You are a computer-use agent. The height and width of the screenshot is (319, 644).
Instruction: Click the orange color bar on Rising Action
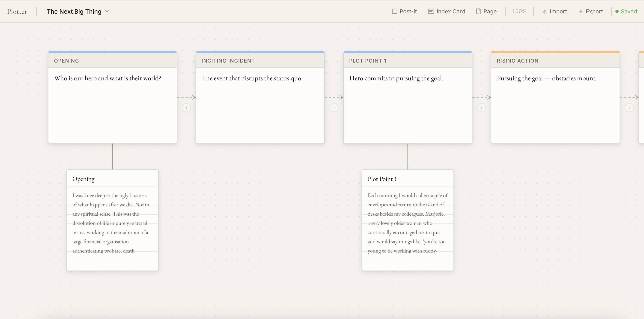coord(555,52)
